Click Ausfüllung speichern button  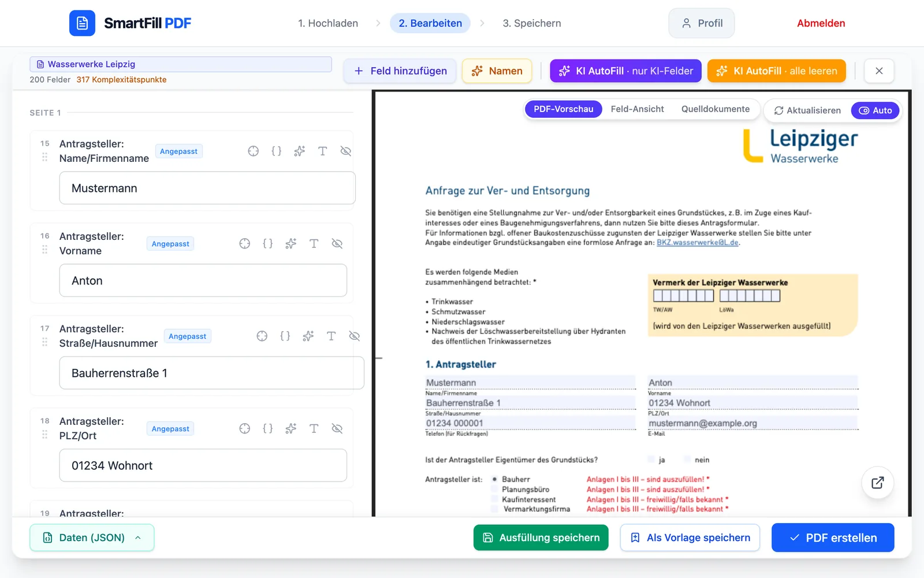(541, 538)
